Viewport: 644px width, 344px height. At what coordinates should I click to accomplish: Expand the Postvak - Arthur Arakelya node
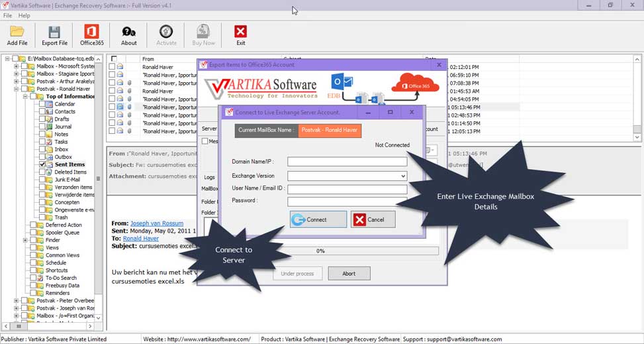click(17, 82)
